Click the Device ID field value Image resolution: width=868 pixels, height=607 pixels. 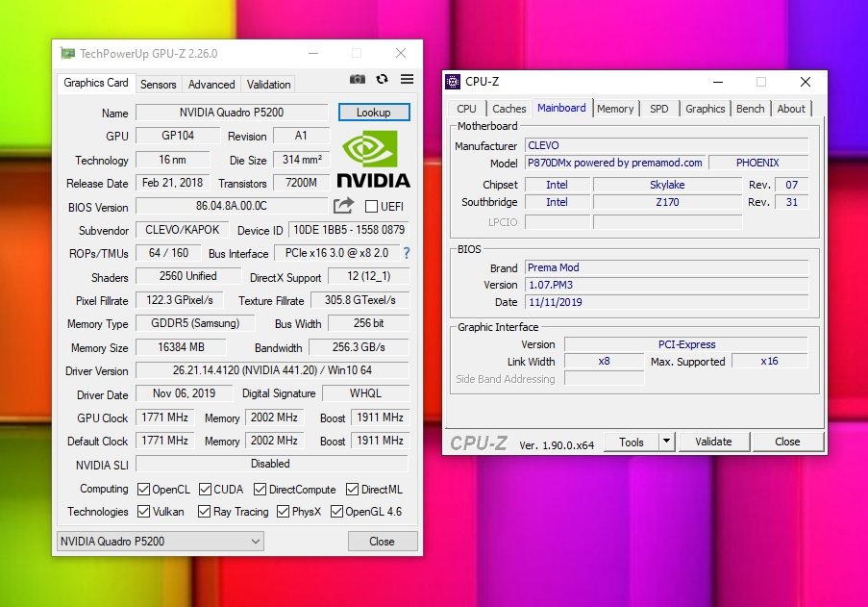pos(349,230)
